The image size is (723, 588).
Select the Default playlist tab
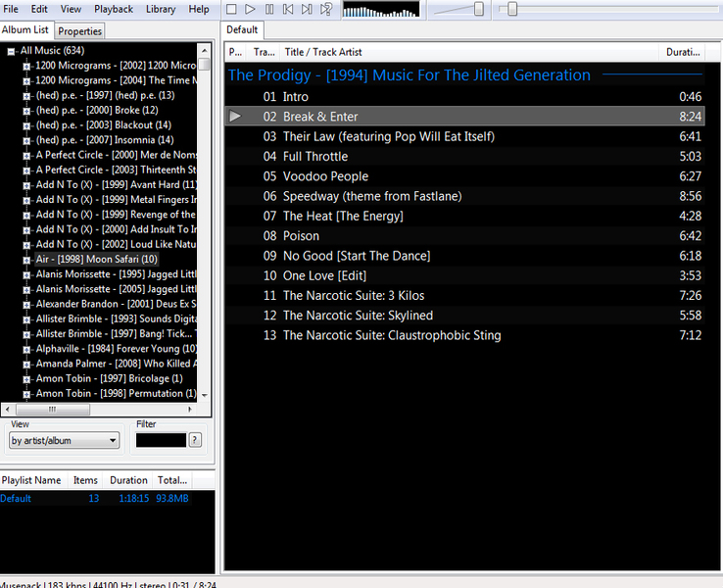(242, 30)
